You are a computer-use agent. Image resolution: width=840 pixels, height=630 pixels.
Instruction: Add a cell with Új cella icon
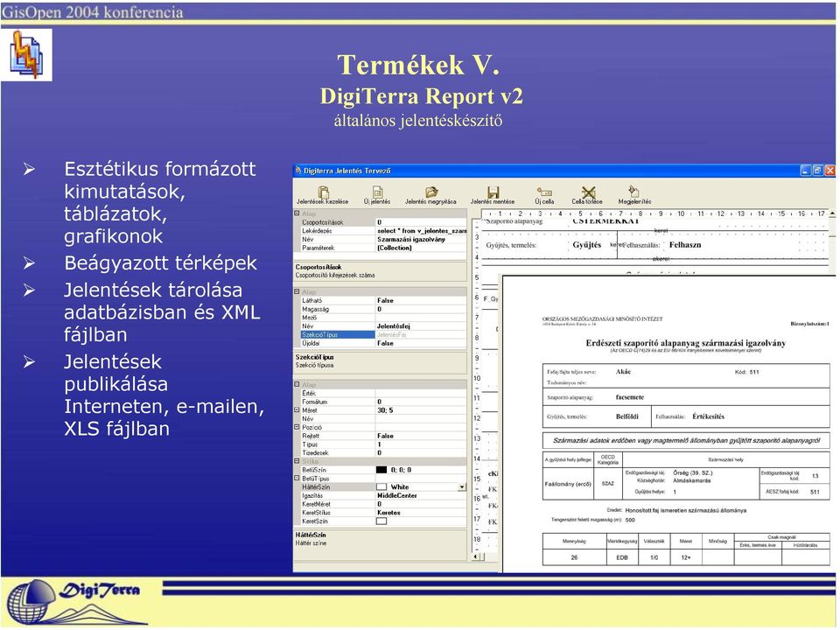[x=544, y=192]
